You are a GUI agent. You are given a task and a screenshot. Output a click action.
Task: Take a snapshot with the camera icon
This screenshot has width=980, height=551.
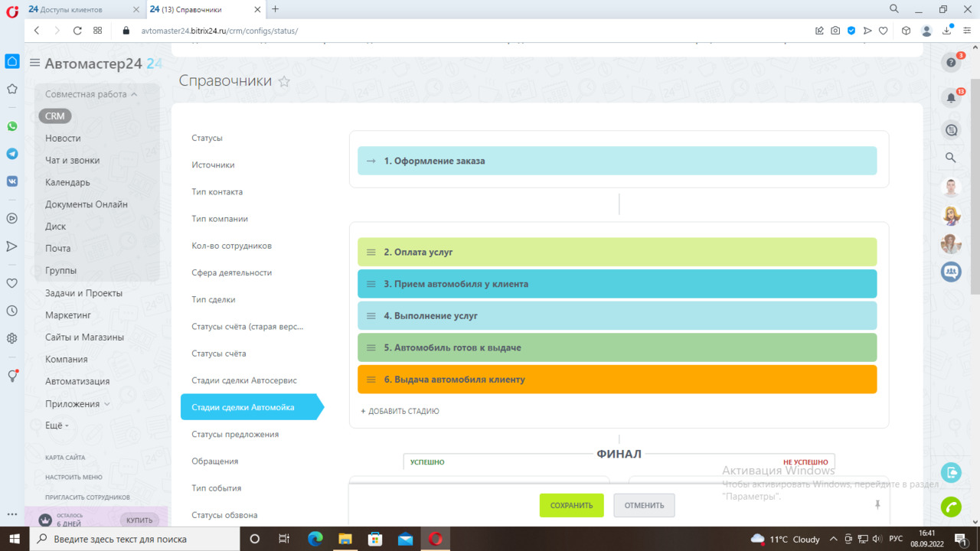point(835,31)
